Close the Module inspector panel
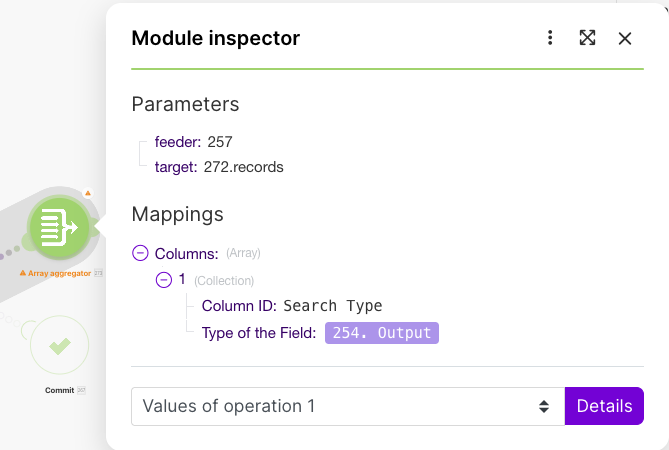Viewport: 669px width, 450px height. coord(625,38)
